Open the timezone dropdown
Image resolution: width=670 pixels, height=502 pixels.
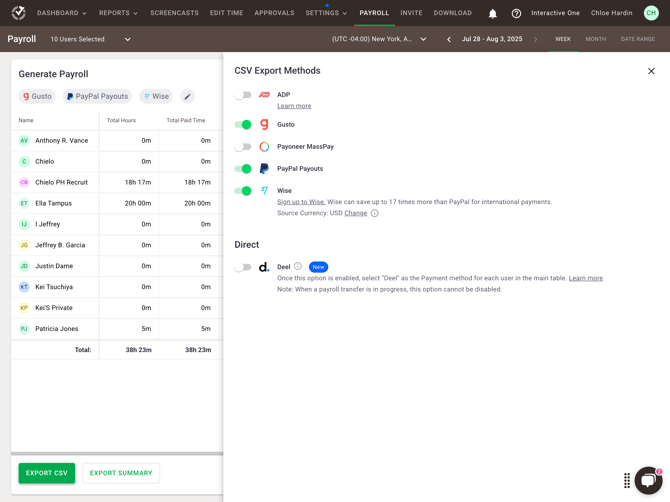coord(379,39)
